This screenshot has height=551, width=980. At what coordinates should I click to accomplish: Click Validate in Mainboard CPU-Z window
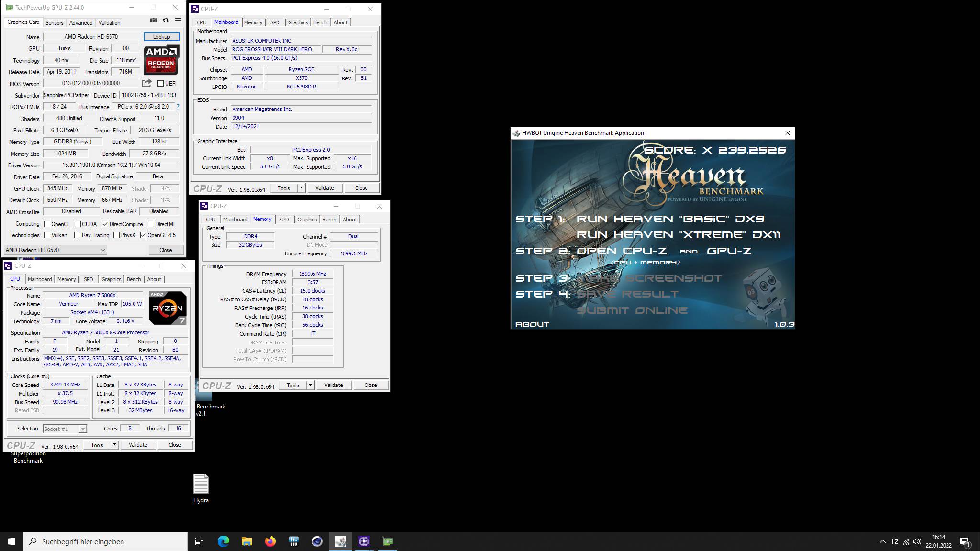(324, 188)
